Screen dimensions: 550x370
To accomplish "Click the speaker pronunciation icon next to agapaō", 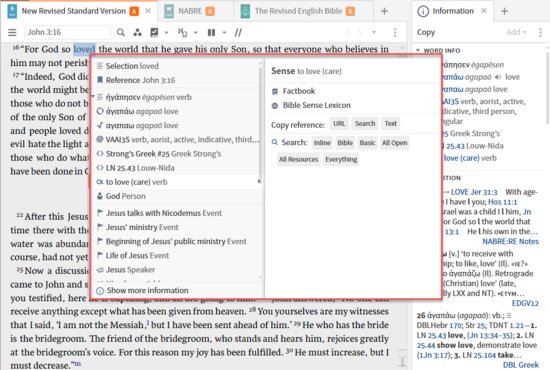I will coord(498,77).
